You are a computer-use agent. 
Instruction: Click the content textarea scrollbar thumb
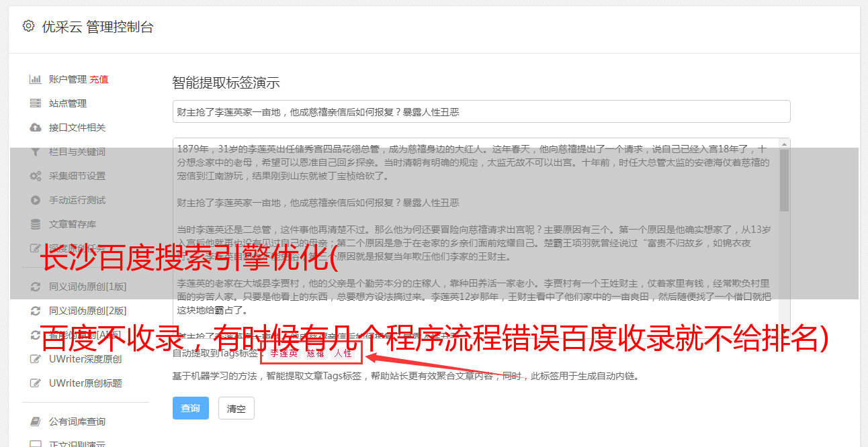[x=784, y=181]
